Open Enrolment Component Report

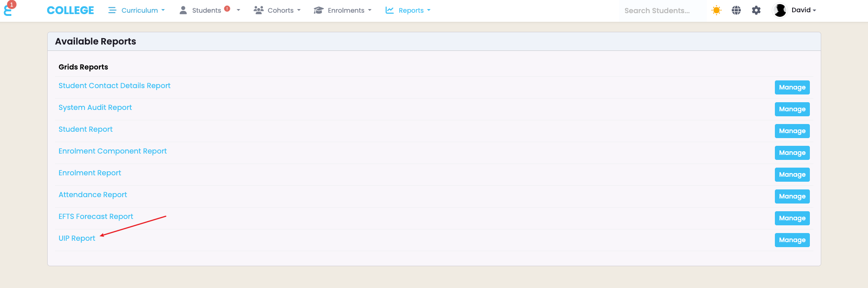(113, 151)
